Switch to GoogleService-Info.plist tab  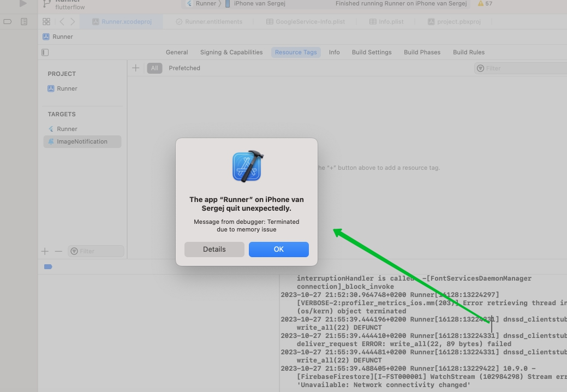[306, 22]
